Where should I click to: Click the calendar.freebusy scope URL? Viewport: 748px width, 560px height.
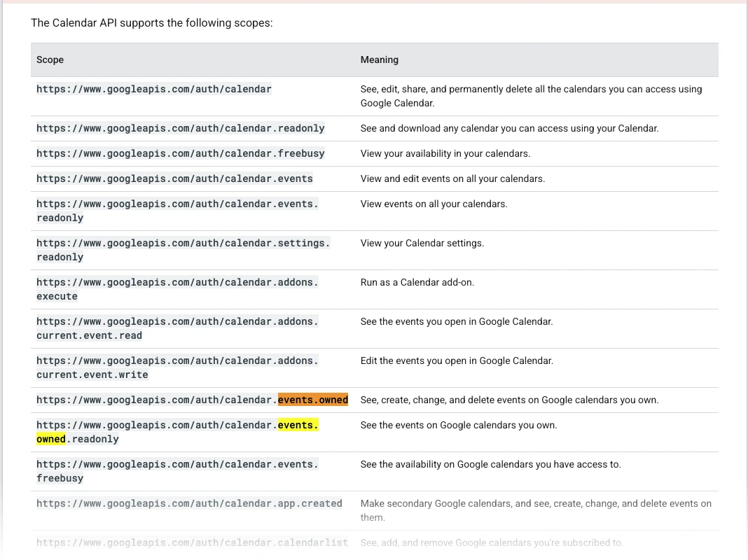pyautogui.click(x=181, y=153)
